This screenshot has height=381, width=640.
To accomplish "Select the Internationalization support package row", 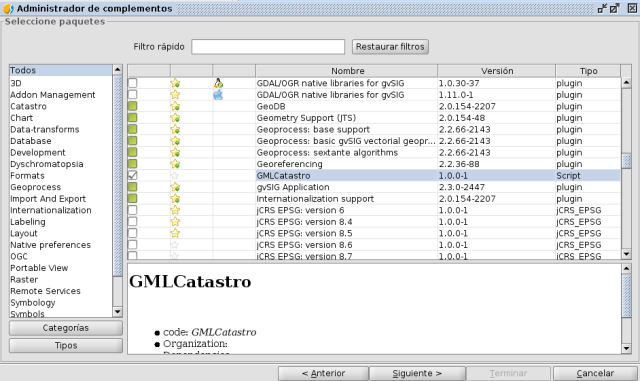I will [374, 199].
